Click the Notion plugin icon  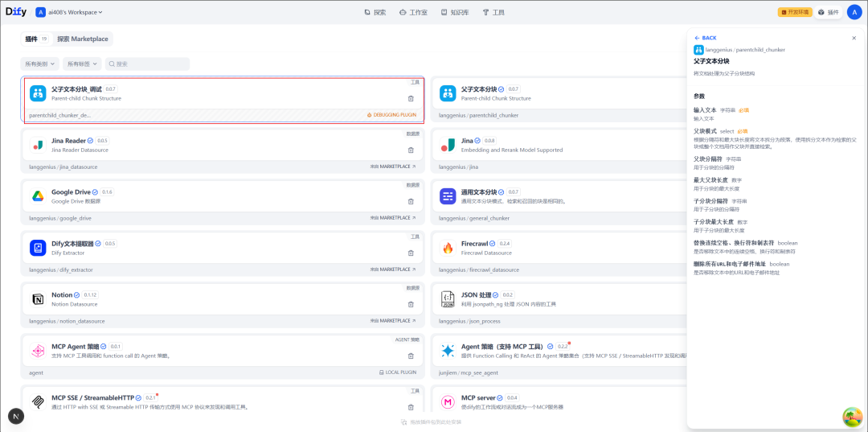[38, 299]
